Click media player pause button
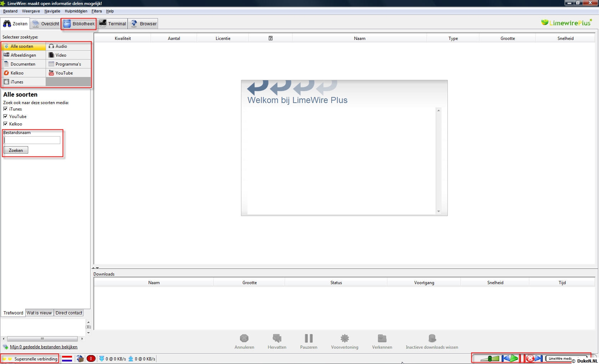Viewport: 599px width, 364px height. click(522, 358)
